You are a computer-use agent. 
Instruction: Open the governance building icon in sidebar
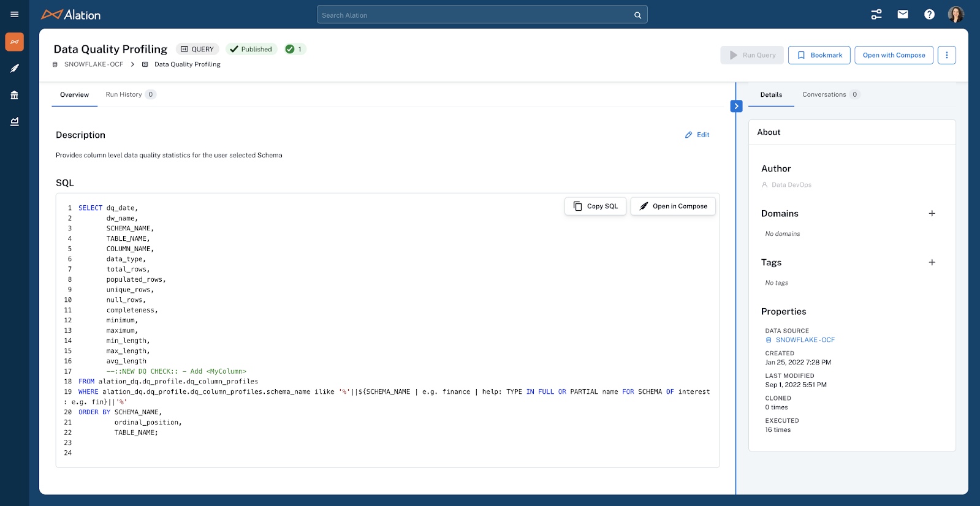(x=15, y=95)
